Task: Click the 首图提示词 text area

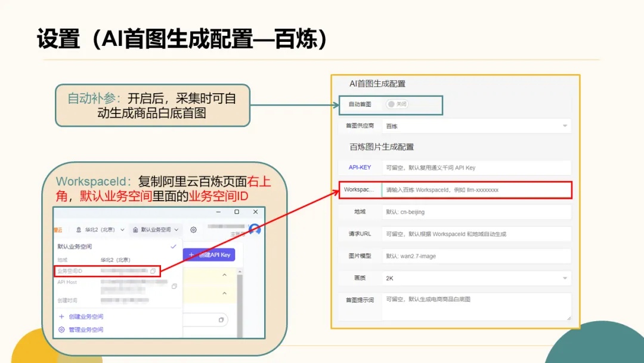Action: (x=476, y=307)
